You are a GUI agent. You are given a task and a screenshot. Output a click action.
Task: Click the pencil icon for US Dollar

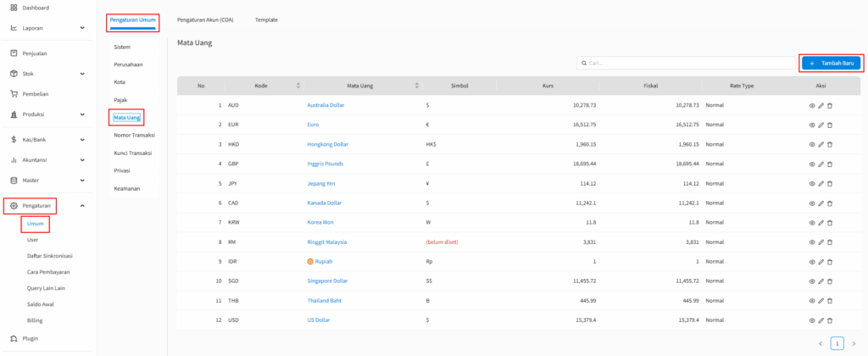point(821,320)
